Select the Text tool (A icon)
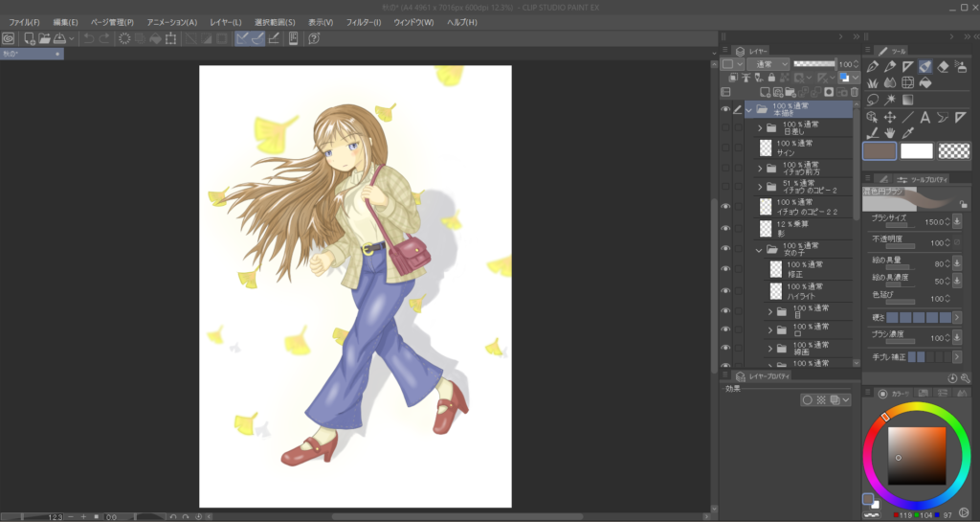 tap(925, 116)
